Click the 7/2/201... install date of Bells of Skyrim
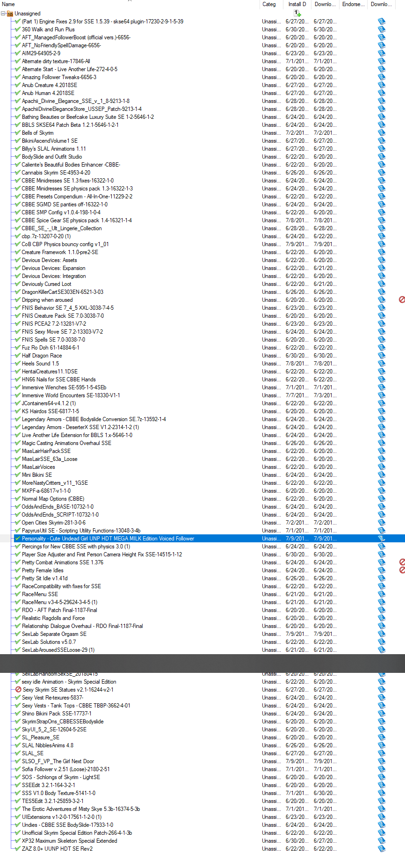The height and width of the screenshot is (868, 405). (297, 133)
